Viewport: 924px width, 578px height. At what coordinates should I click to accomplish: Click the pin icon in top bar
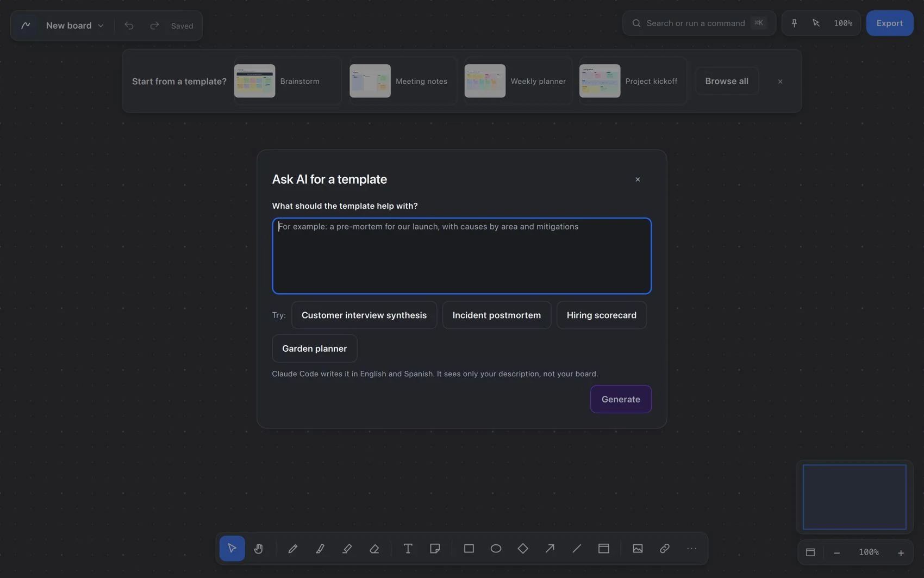pyautogui.click(x=794, y=23)
